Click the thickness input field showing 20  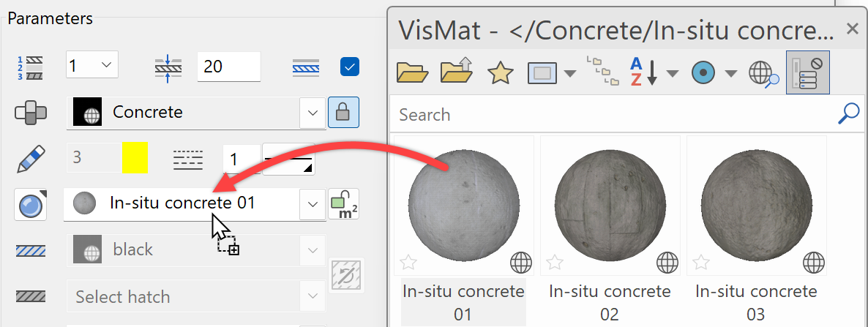228,67
